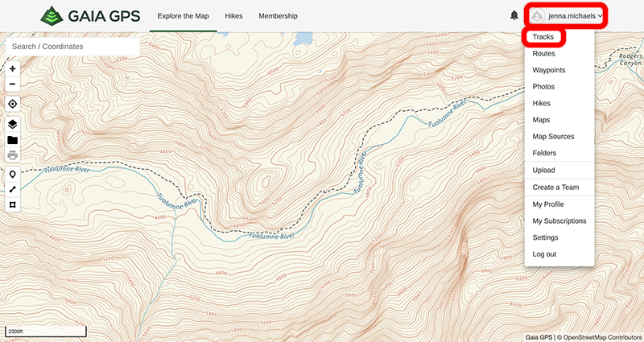This screenshot has height=342, width=644.
Task: Zoom in with the plus button
Action: [x=12, y=68]
